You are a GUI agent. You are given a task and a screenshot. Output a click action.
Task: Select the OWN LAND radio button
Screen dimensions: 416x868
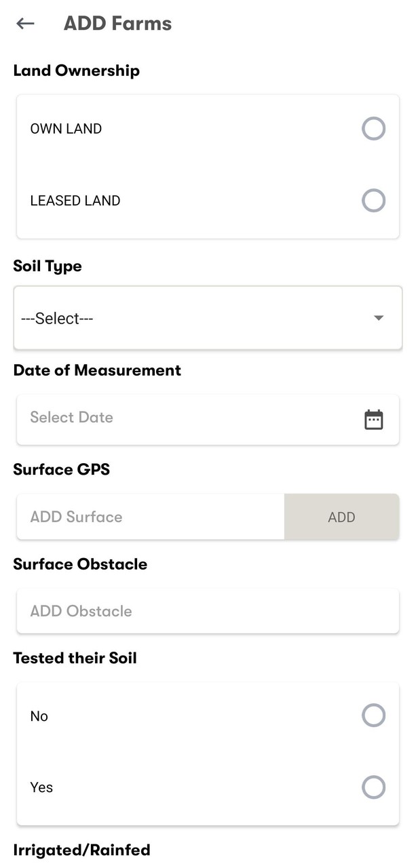(x=373, y=128)
